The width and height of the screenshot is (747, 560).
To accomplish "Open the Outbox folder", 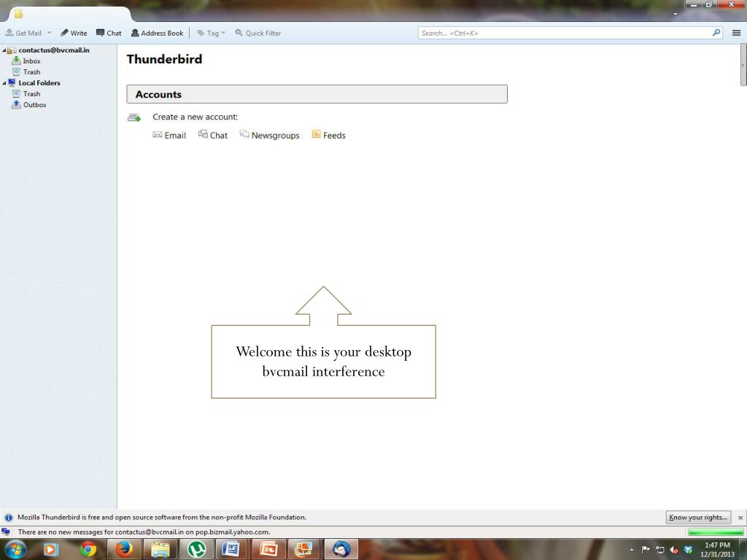I will pos(35,105).
